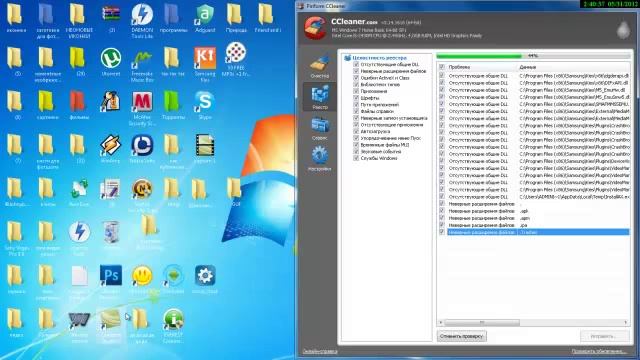This screenshot has height=360, width=640.
Task: Select the НЕОНОВЫЕ ИКОНКИ folder
Action: 79,20
